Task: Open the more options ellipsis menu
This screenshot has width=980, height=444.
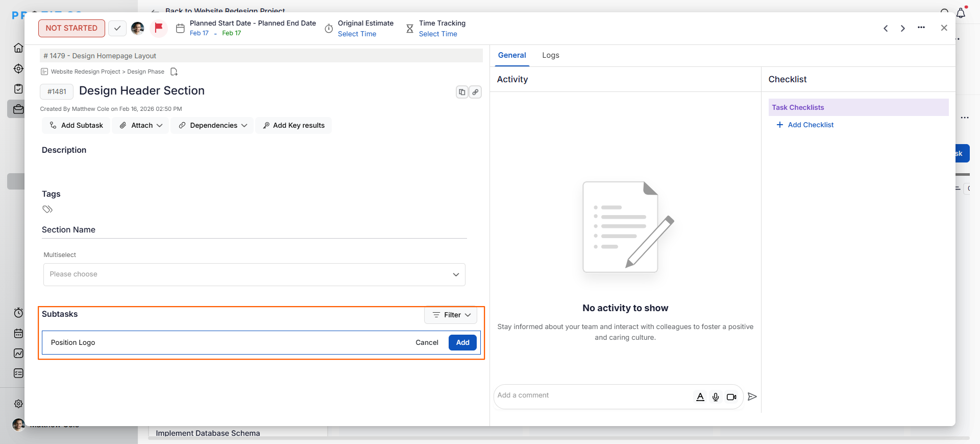Action: 921,28
